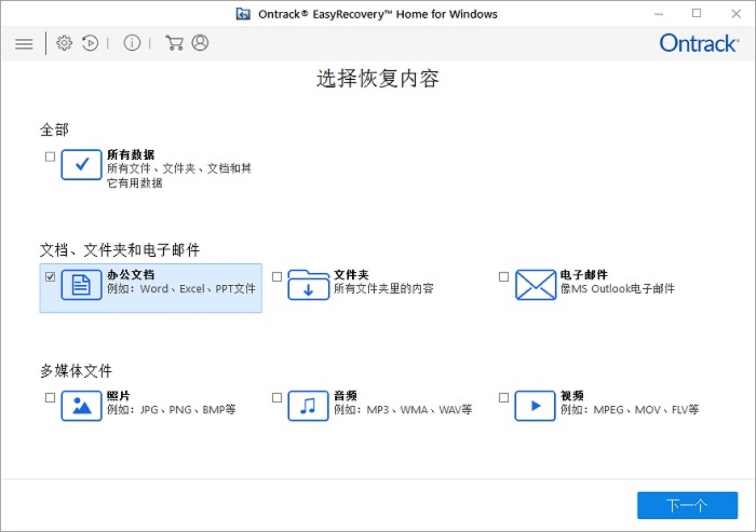Uncheck the 办公文档 checkbox
Image resolution: width=756 pixels, height=532 pixels.
click(50, 277)
